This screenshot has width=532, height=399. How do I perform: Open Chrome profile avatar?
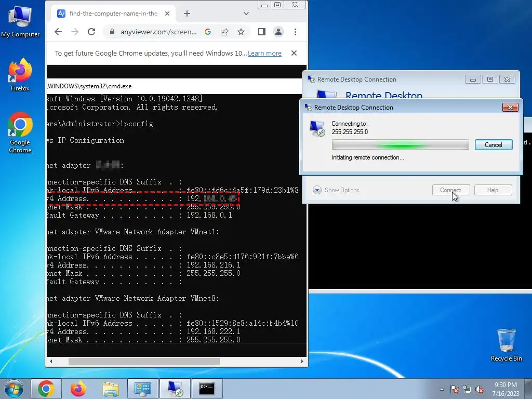pyautogui.click(x=278, y=32)
